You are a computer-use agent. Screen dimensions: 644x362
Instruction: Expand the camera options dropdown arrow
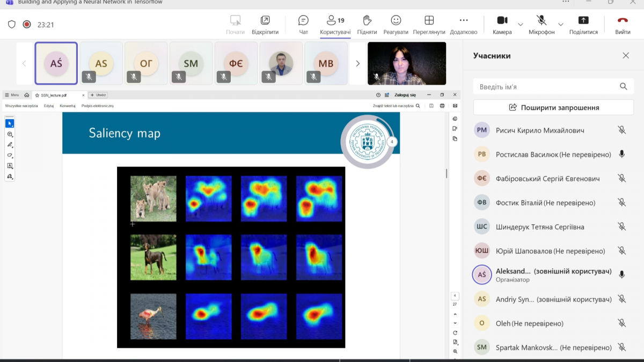520,25
